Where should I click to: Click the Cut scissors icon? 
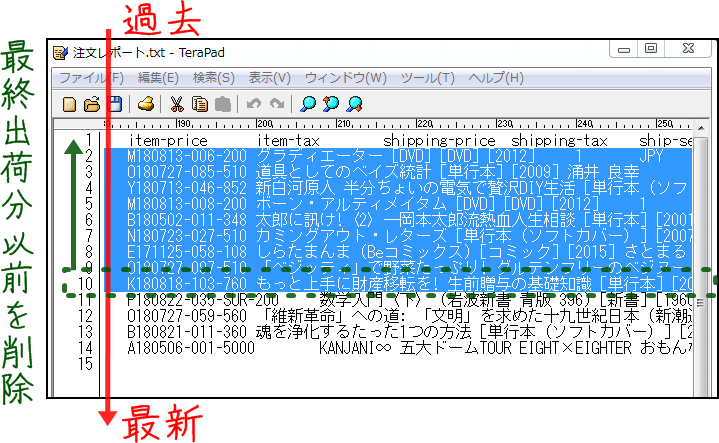click(x=177, y=103)
